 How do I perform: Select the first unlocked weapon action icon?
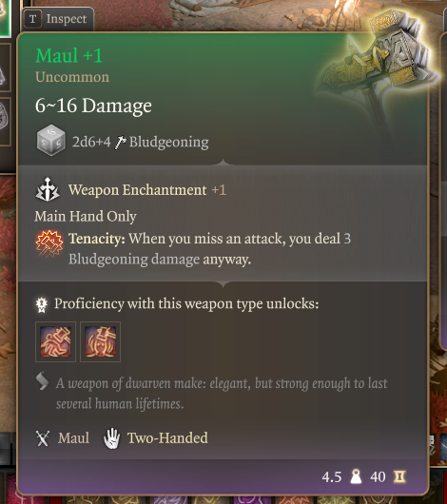[55, 341]
